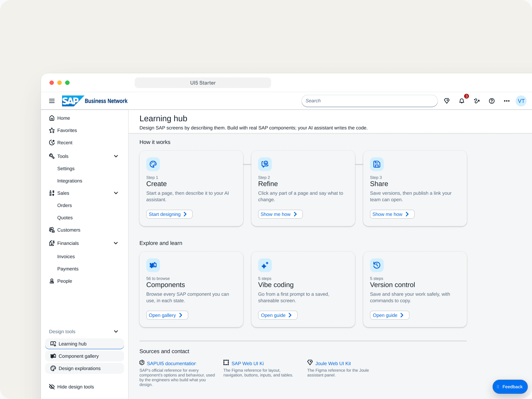Open guide for Vibe coding
Viewport: 532px width, 399px height.
278,315
